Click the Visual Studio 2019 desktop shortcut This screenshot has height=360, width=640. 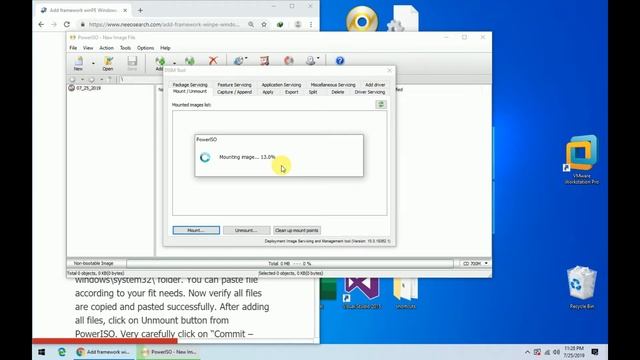[362, 293]
